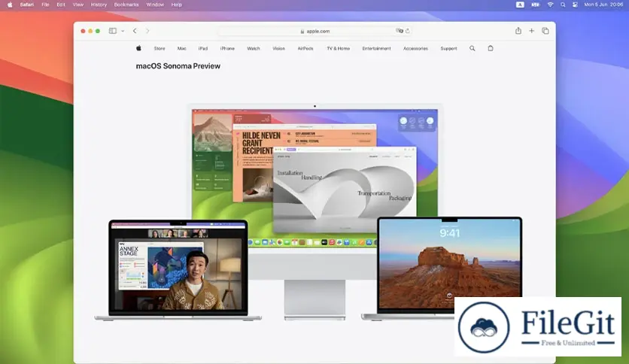Open the History menu
Viewport: 629px width, 364px height.
pos(99,5)
